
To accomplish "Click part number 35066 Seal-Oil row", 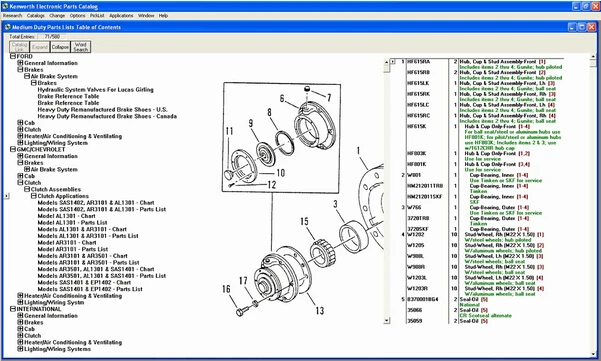I will click(415, 310).
